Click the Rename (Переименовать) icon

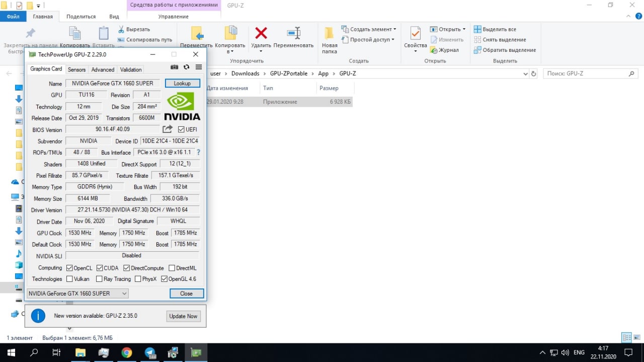[293, 33]
